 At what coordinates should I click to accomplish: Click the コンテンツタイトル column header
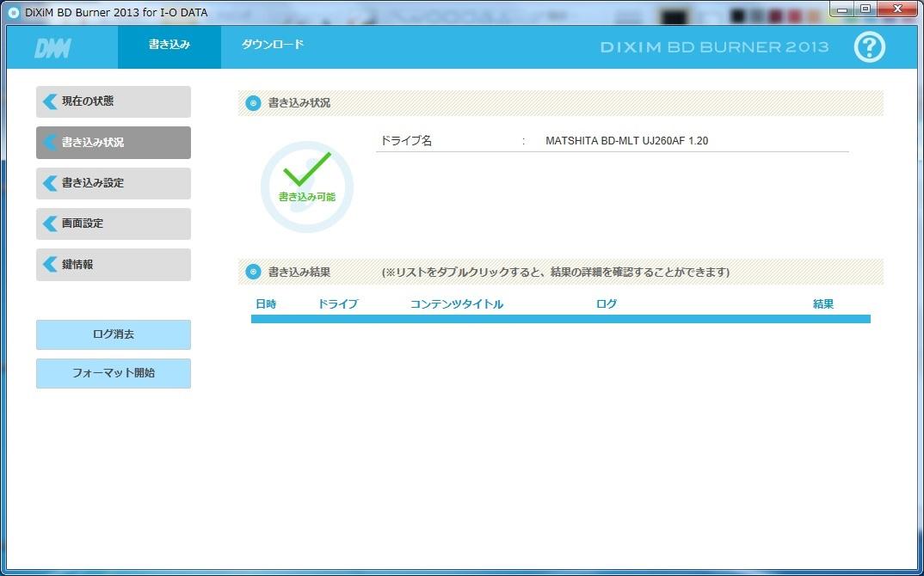click(457, 303)
